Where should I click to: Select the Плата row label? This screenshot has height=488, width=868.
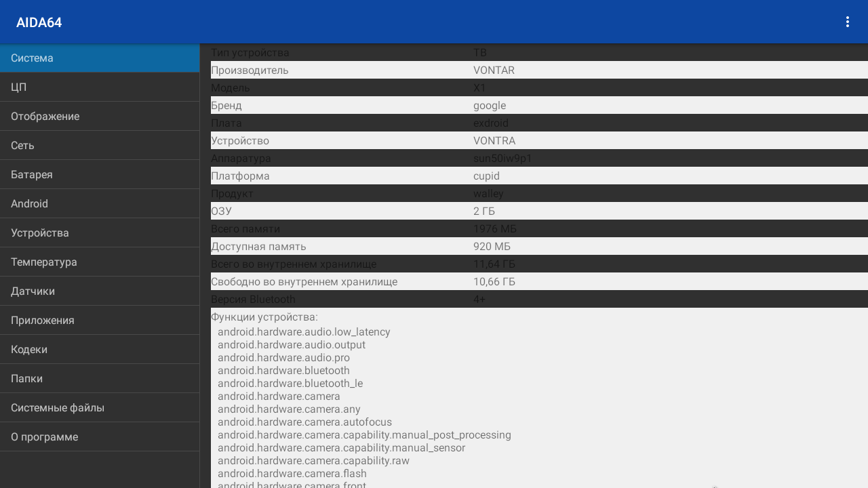226,123
